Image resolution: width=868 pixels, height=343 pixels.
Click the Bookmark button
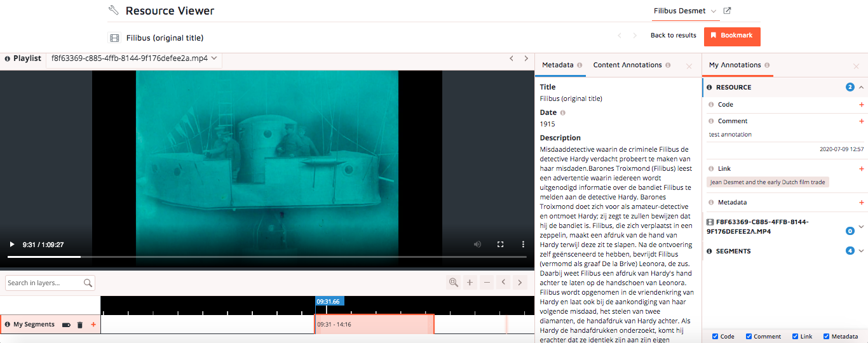tap(732, 36)
